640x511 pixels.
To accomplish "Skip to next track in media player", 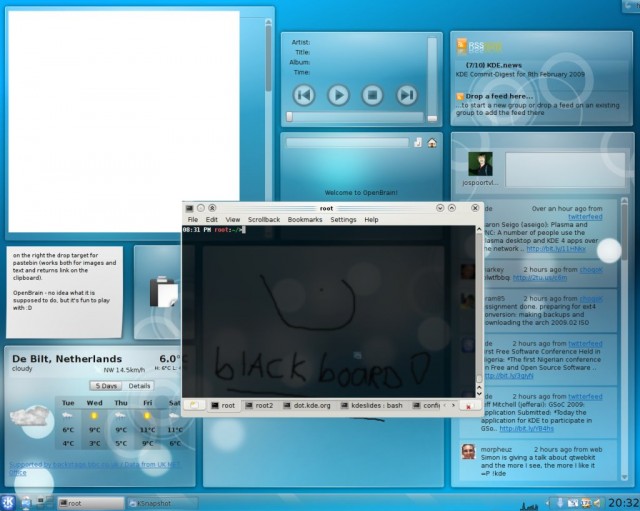I will click(x=406, y=95).
